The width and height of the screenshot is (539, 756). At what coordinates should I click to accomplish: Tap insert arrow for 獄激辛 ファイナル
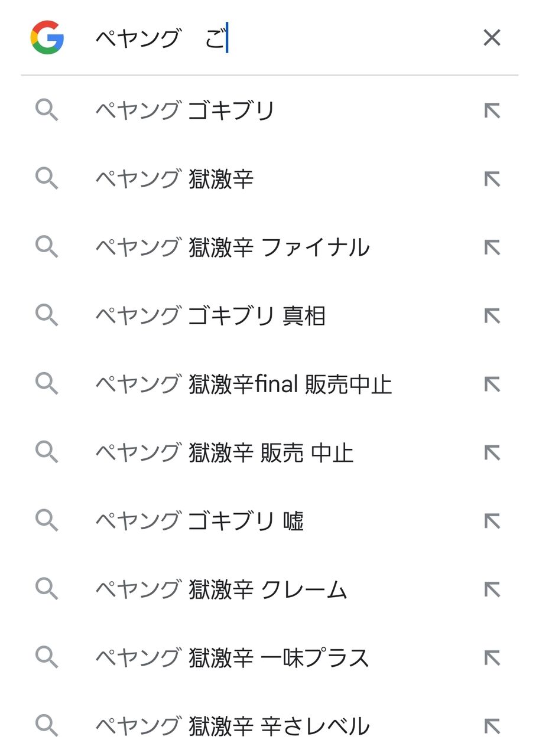point(492,247)
